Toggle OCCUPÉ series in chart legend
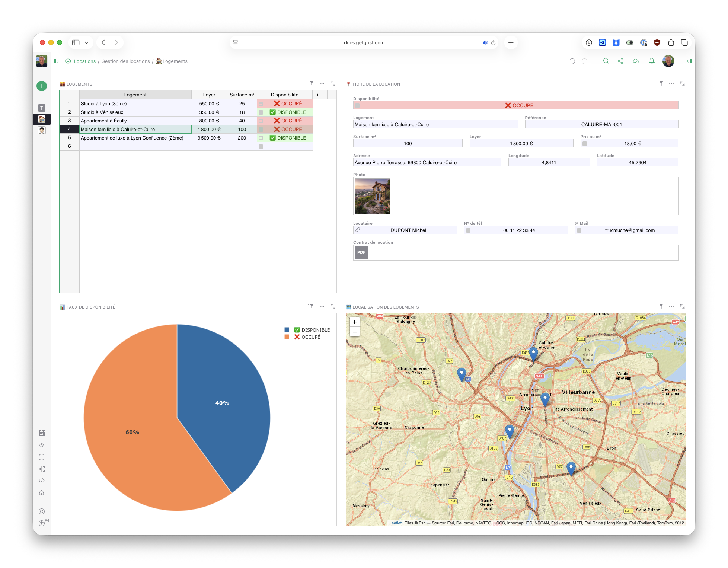The width and height of the screenshot is (728, 568). click(x=307, y=337)
